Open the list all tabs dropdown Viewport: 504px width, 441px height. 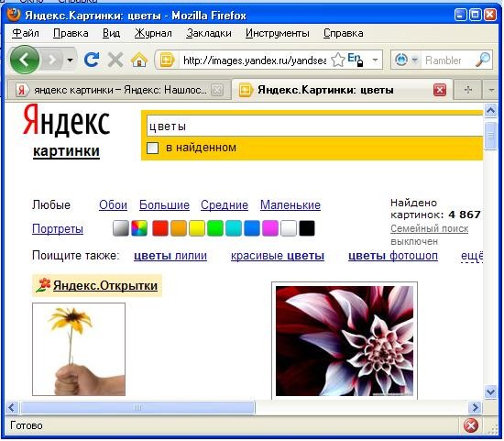click(x=491, y=90)
